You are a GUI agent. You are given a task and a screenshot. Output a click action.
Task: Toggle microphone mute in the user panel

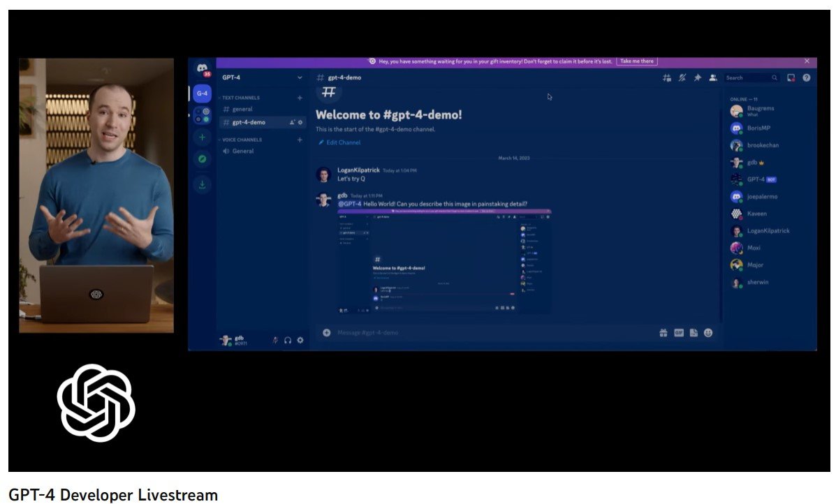[x=275, y=340]
